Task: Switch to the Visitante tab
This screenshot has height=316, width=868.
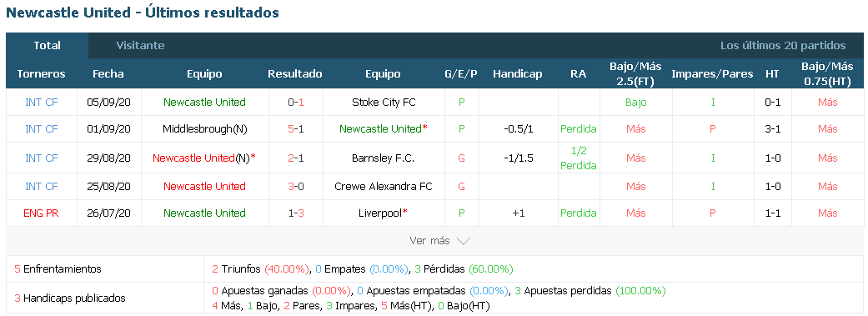Action: [140, 45]
